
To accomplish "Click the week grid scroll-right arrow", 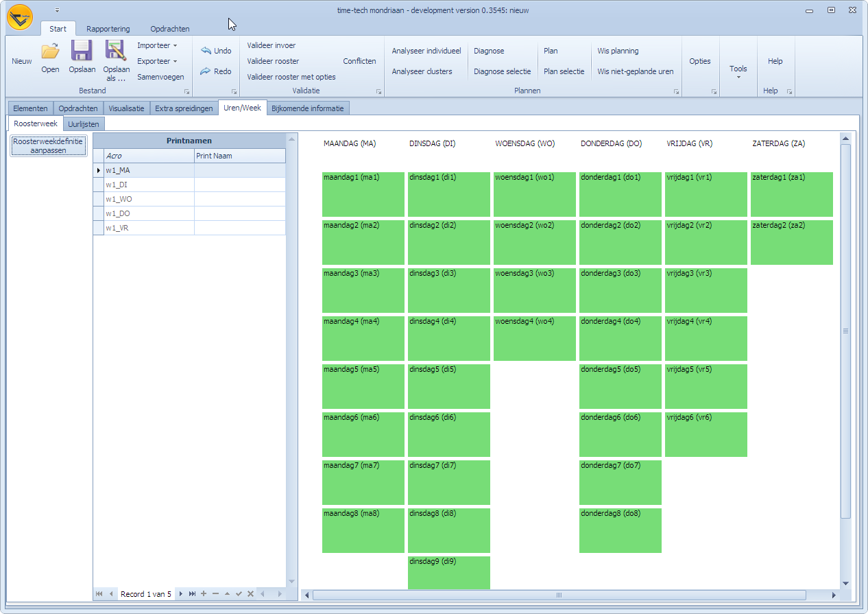I will point(834,595).
